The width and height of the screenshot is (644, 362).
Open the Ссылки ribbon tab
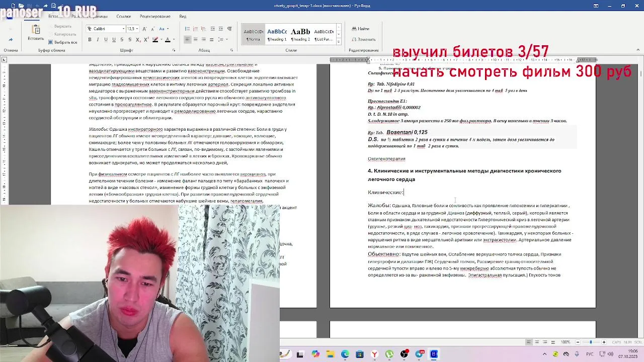[123, 16]
